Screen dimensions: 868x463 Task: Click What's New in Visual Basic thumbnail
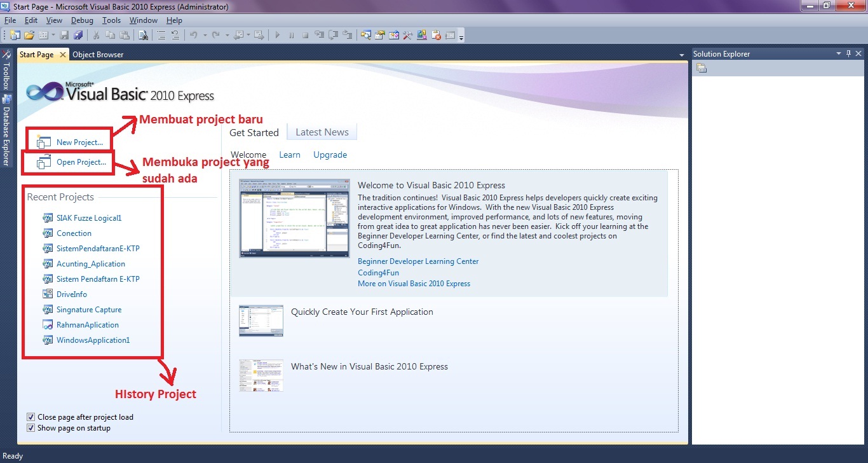pos(261,375)
